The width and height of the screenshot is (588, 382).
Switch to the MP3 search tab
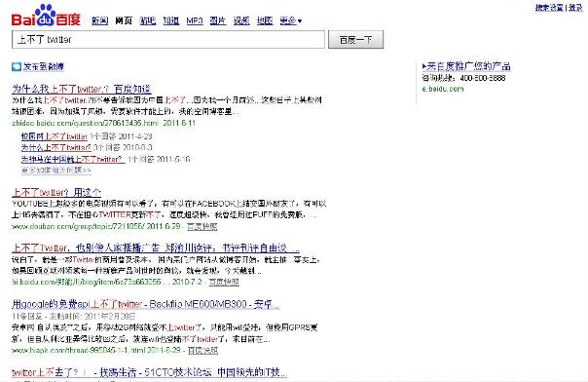(x=195, y=20)
